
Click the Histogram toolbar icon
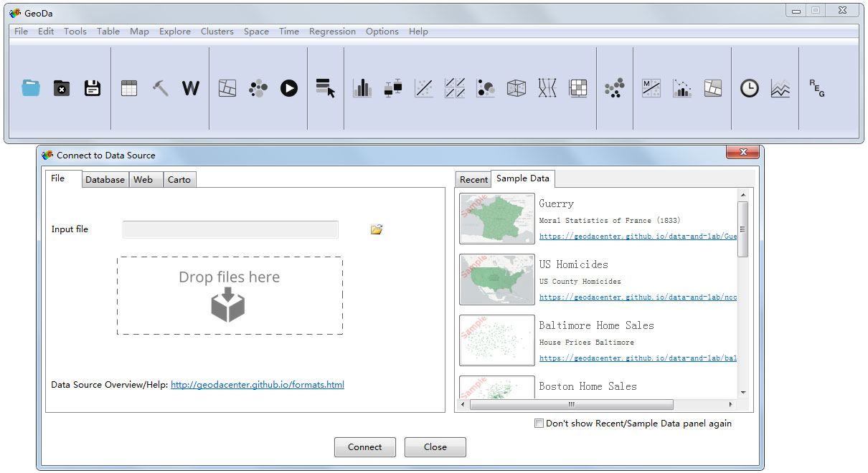(x=362, y=88)
